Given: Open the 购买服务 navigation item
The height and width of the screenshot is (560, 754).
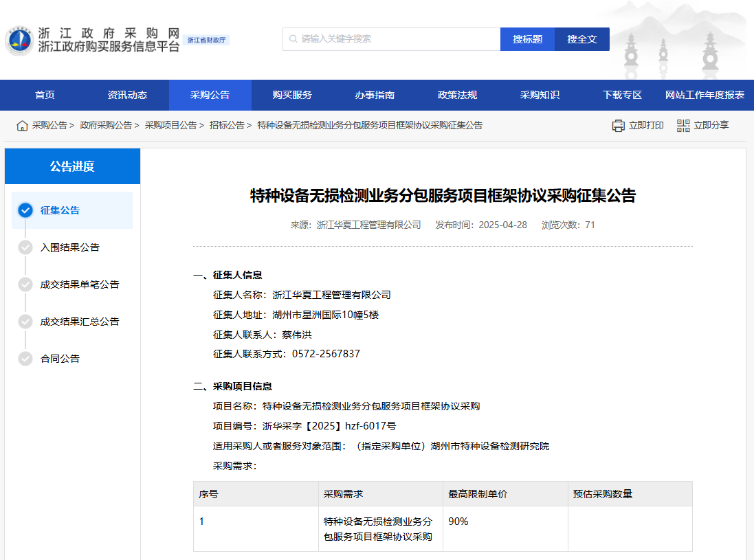Looking at the screenshot, I should 292,95.
